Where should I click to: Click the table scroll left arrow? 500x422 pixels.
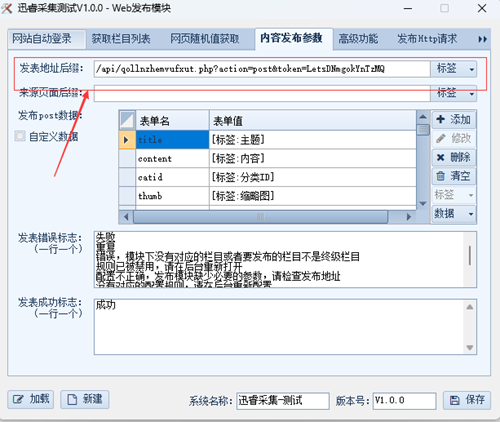(126, 217)
